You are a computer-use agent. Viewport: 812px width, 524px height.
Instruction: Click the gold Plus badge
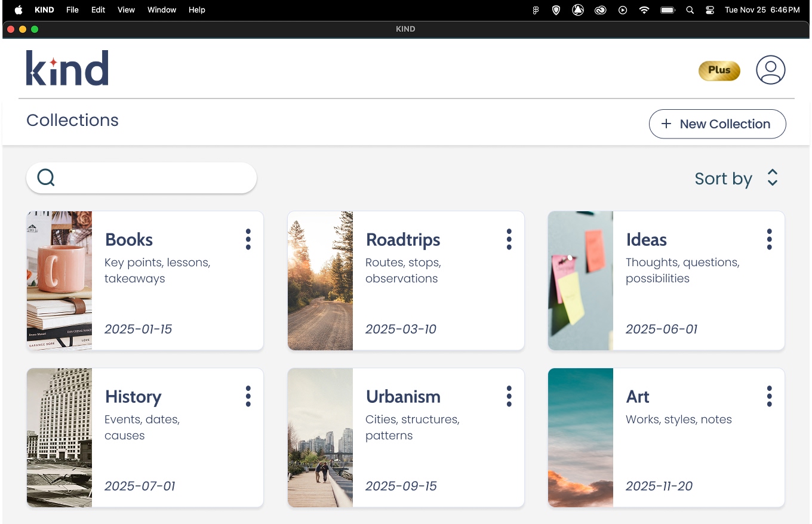719,70
